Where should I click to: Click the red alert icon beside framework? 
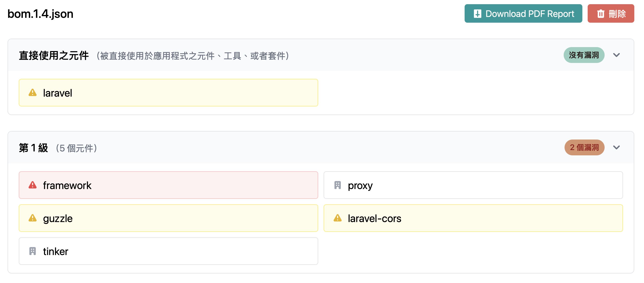click(33, 185)
